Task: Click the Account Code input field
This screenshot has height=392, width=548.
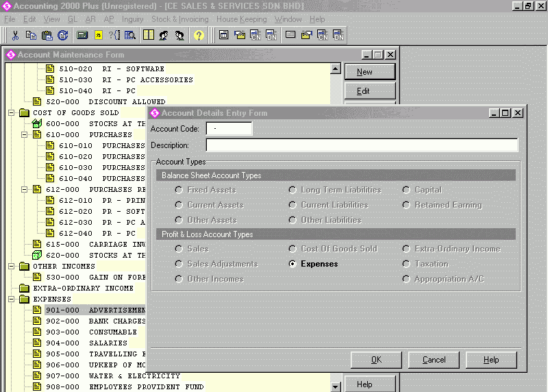Action: coord(229,128)
